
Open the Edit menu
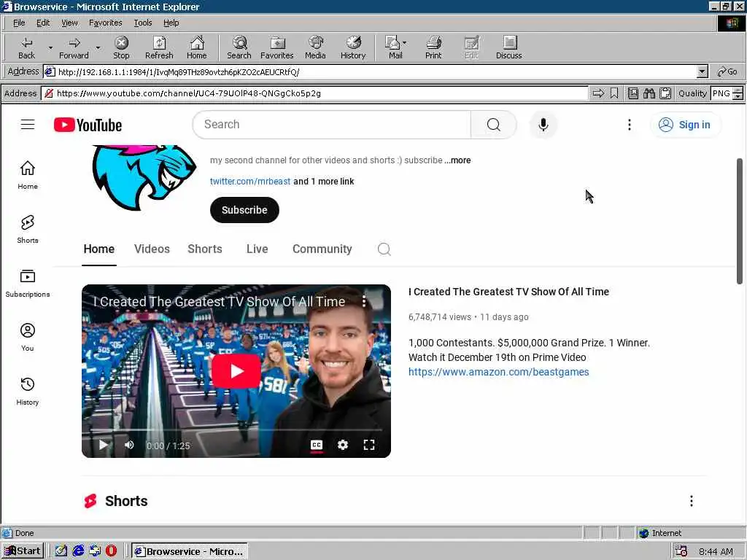tap(43, 23)
